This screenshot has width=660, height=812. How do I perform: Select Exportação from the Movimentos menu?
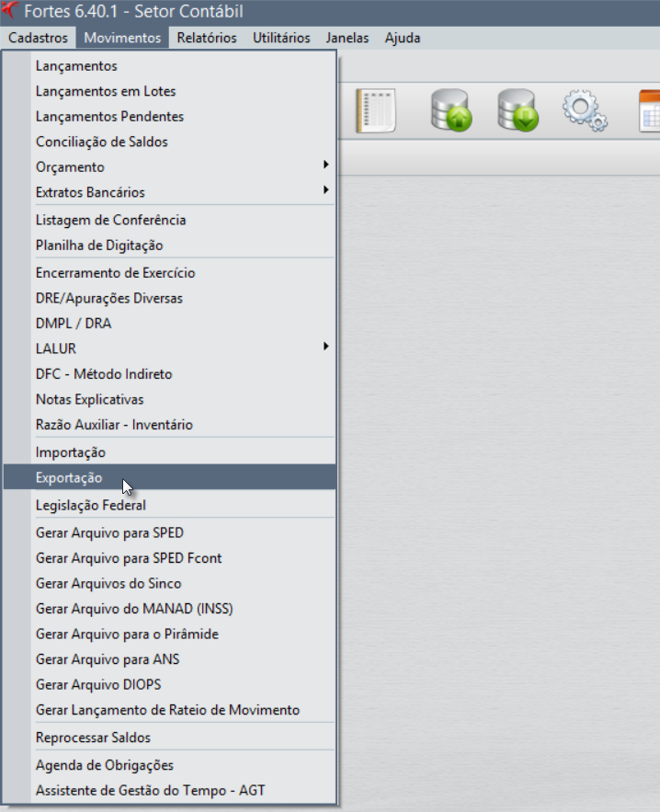[69, 477]
